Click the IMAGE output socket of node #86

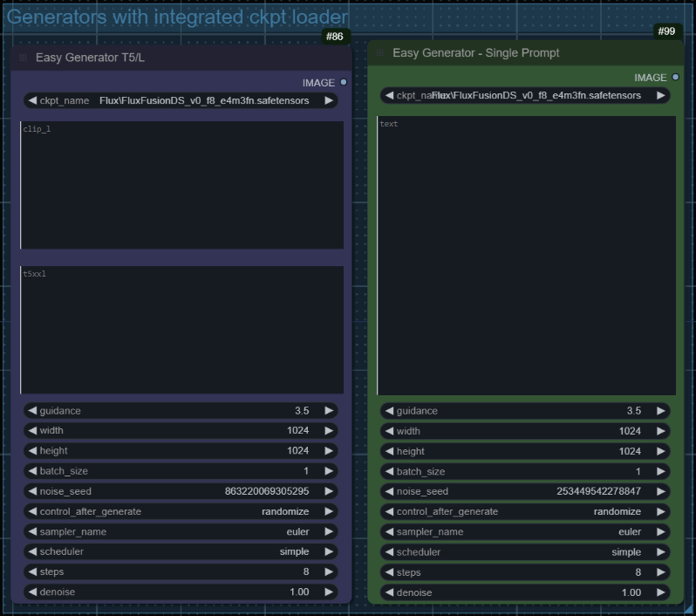[344, 82]
